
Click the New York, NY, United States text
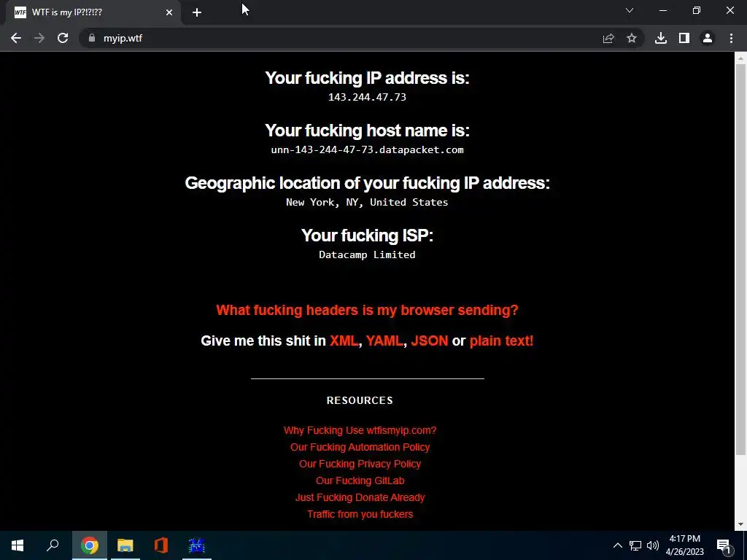(x=367, y=203)
